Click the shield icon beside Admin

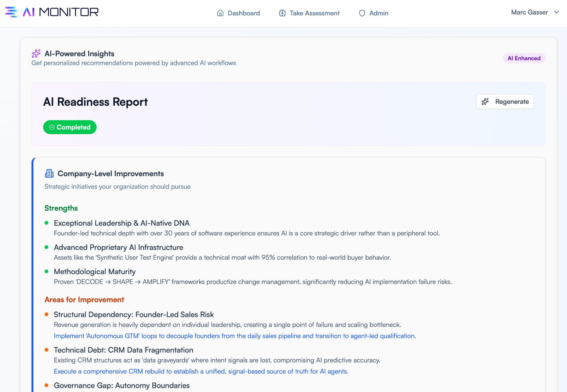[x=362, y=13]
